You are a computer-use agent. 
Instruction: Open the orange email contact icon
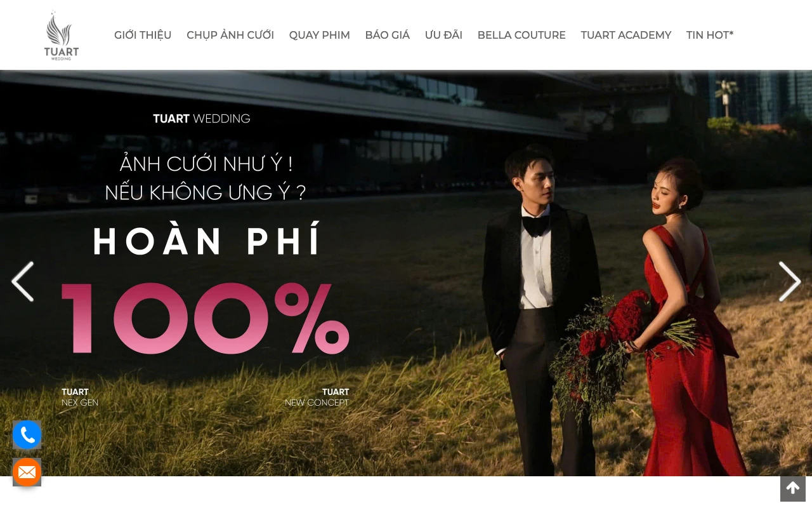coord(27,472)
